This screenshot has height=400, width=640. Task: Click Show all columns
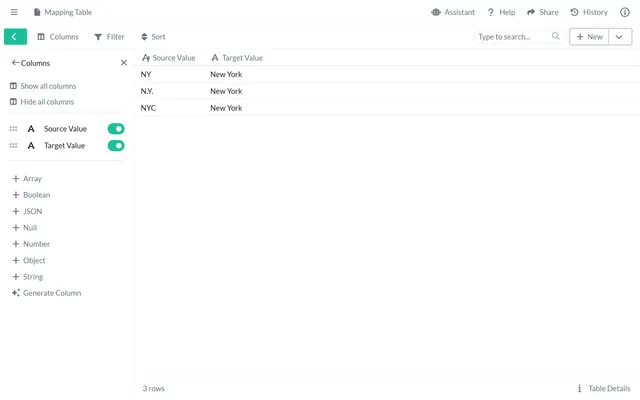coord(47,86)
